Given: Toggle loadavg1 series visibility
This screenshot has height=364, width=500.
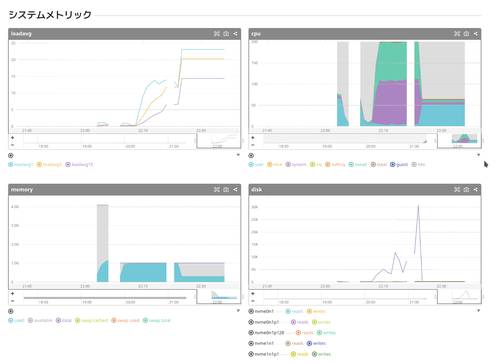Looking at the screenshot, I should coord(21,164).
